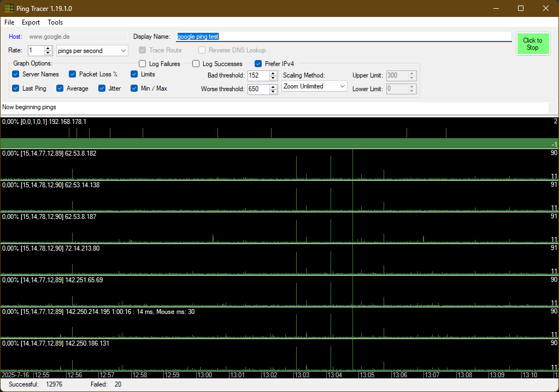
Task: Click the 'Now beginning pings' status text
Action: [29, 107]
